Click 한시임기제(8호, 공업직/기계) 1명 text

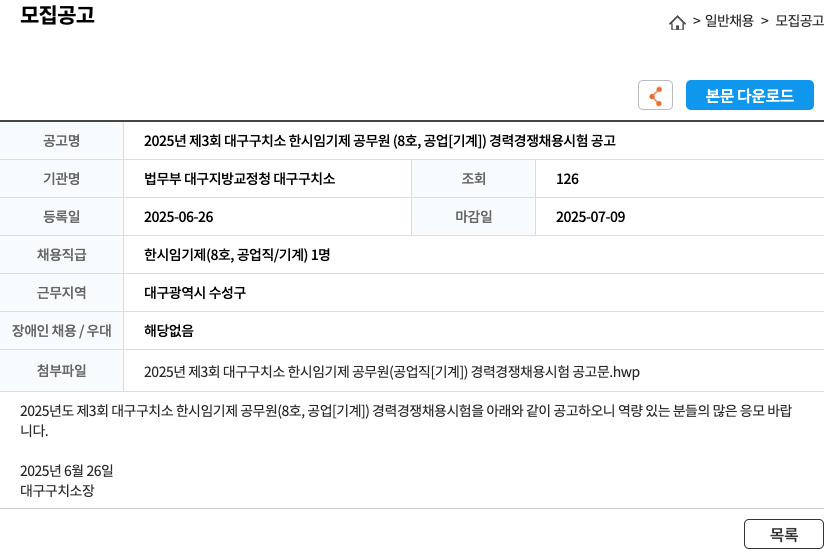pyautogui.click(x=237, y=255)
